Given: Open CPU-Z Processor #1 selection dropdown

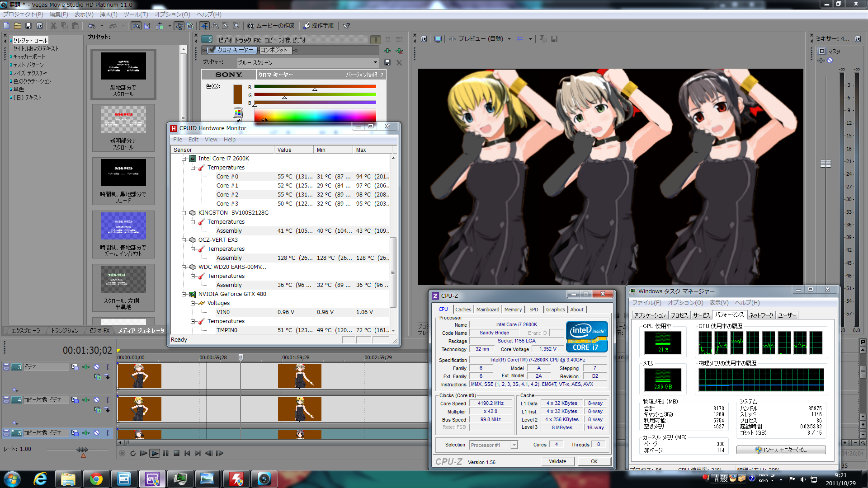Looking at the screenshot, I should (x=514, y=445).
